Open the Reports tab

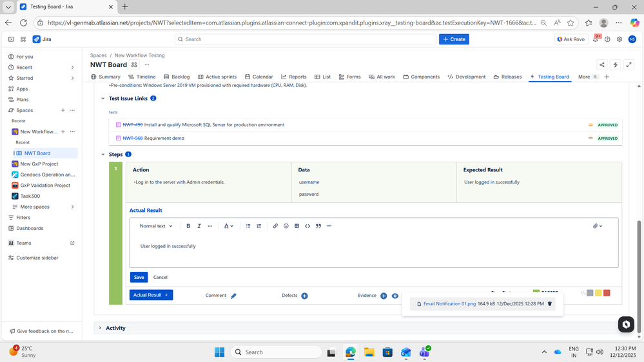pos(294,77)
